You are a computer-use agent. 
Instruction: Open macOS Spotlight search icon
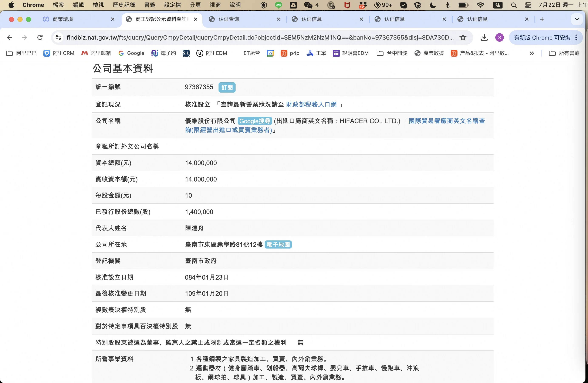tap(514, 5)
